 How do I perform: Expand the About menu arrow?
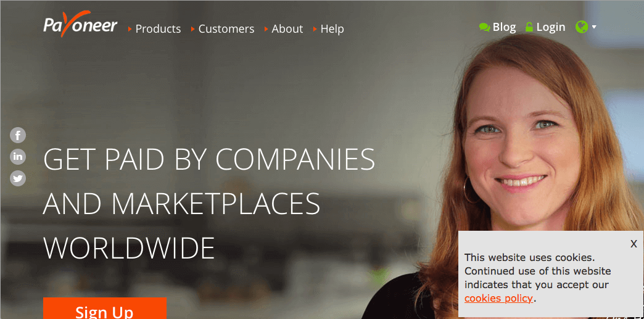pyautogui.click(x=266, y=29)
